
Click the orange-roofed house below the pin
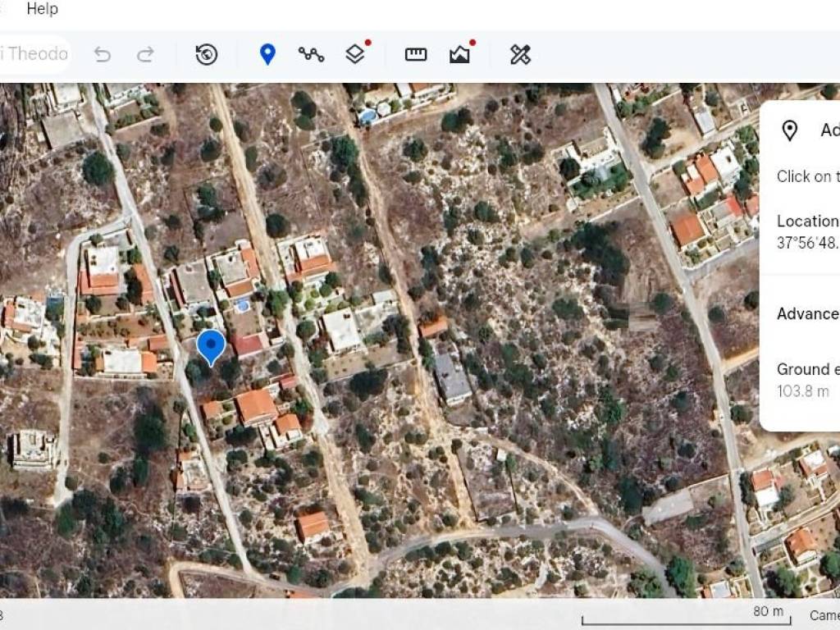point(257,406)
